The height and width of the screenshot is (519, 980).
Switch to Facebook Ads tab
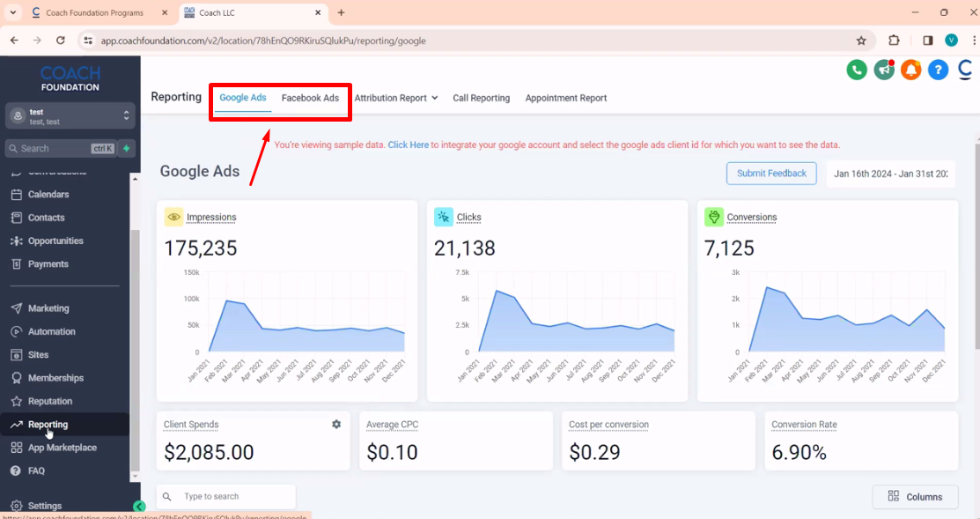(310, 98)
